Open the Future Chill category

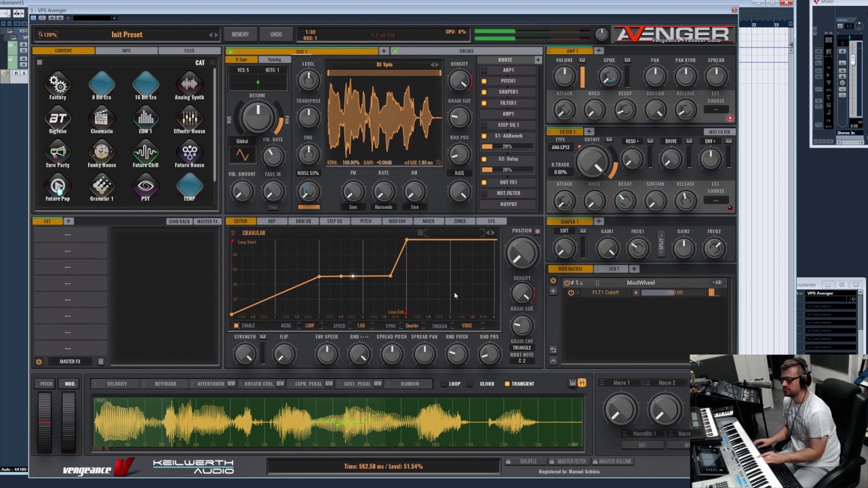(x=145, y=152)
